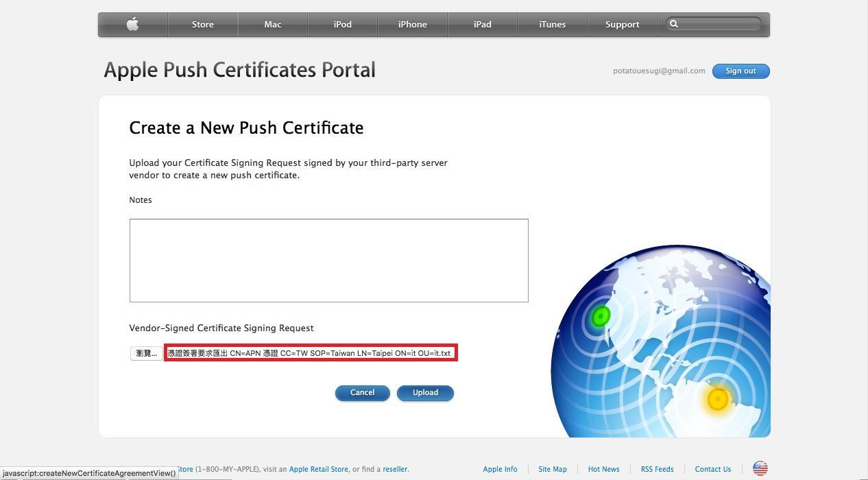Open the Support navigation item

623,24
